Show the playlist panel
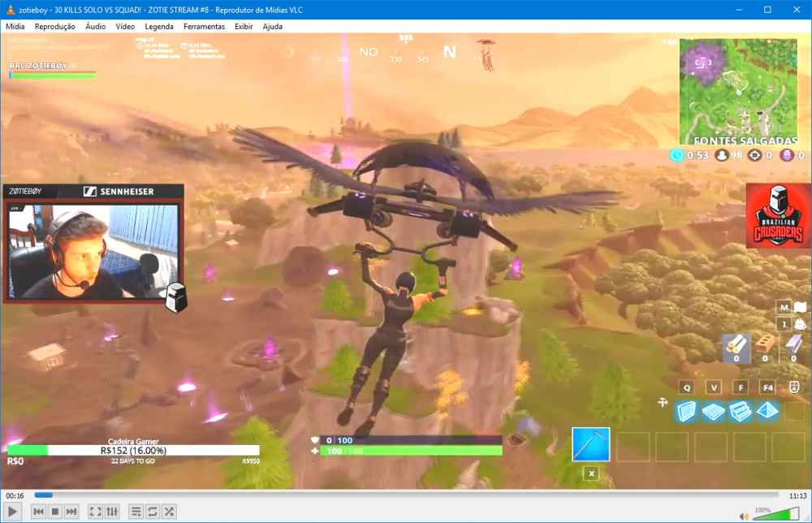812x523 pixels. [136, 512]
